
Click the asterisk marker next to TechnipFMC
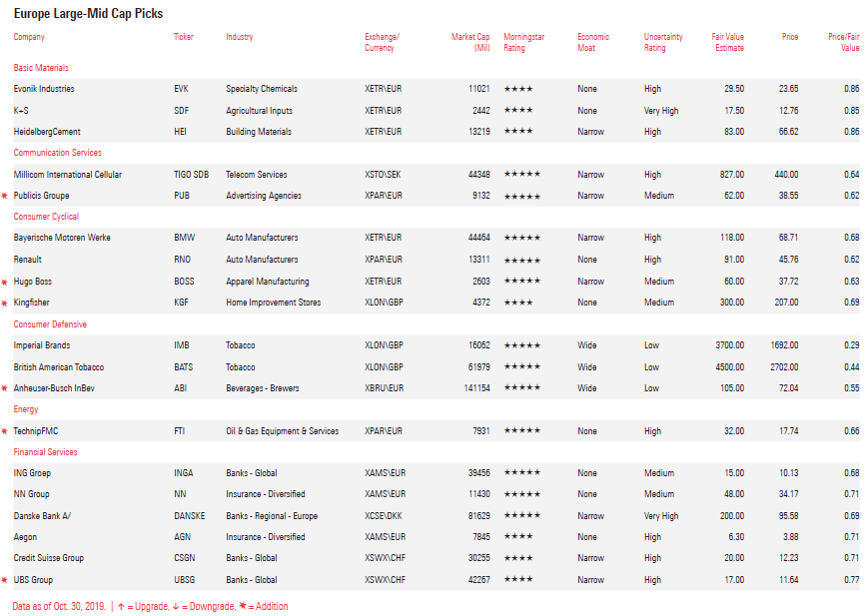tap(5, 432)
